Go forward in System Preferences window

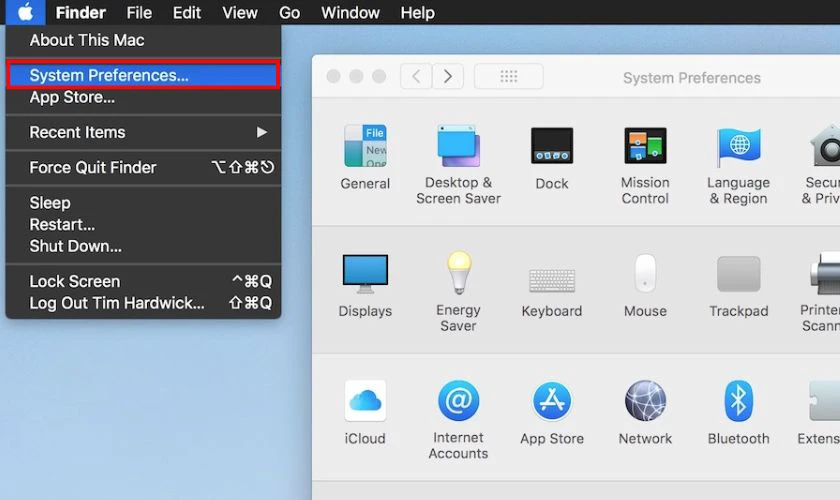tap(448, 77)
